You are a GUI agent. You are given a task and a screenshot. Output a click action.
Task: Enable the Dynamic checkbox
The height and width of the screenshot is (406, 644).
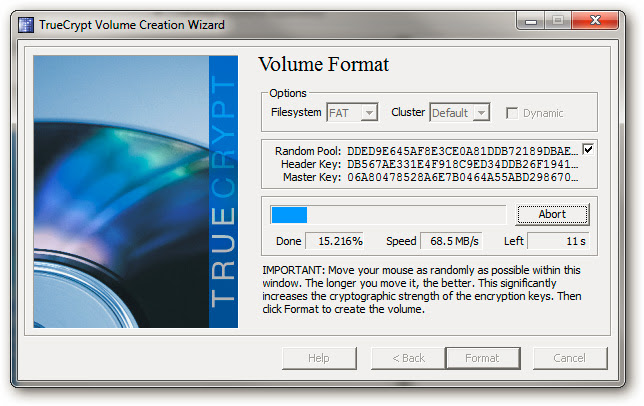(512, 113)
